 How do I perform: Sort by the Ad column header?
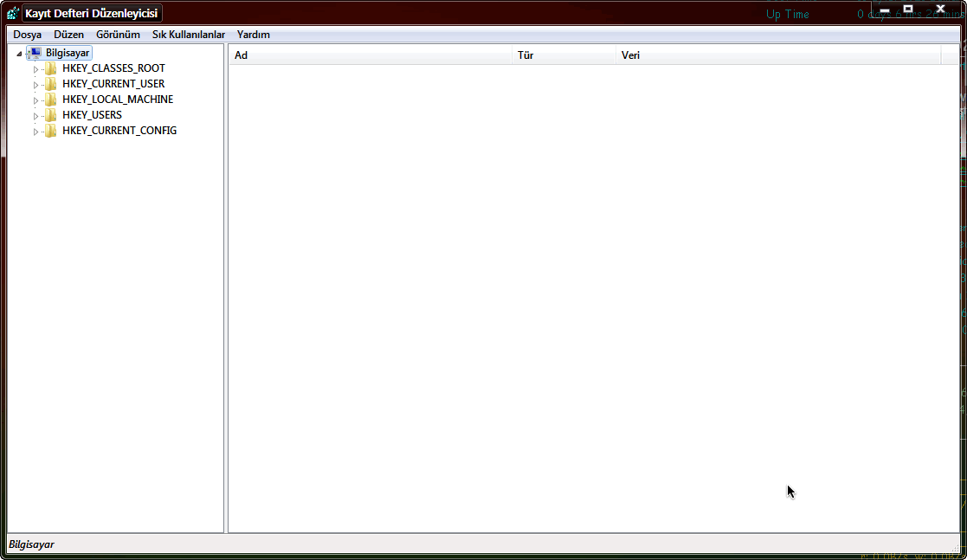pos(370,55)
